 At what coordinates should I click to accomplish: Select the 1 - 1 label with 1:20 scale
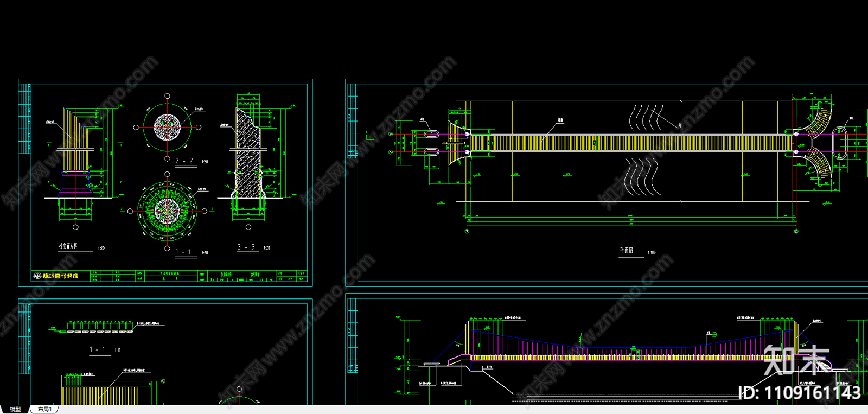click(x=183, y=252)
